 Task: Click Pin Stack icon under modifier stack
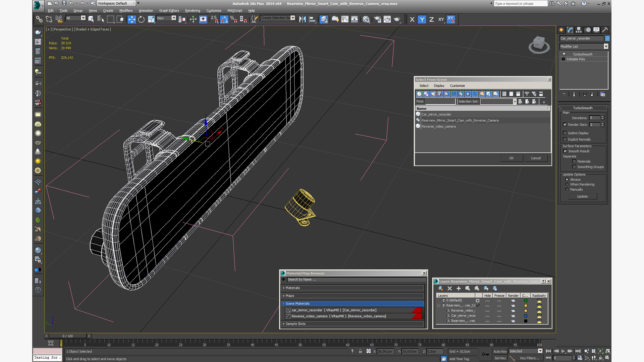pos(564,95)
